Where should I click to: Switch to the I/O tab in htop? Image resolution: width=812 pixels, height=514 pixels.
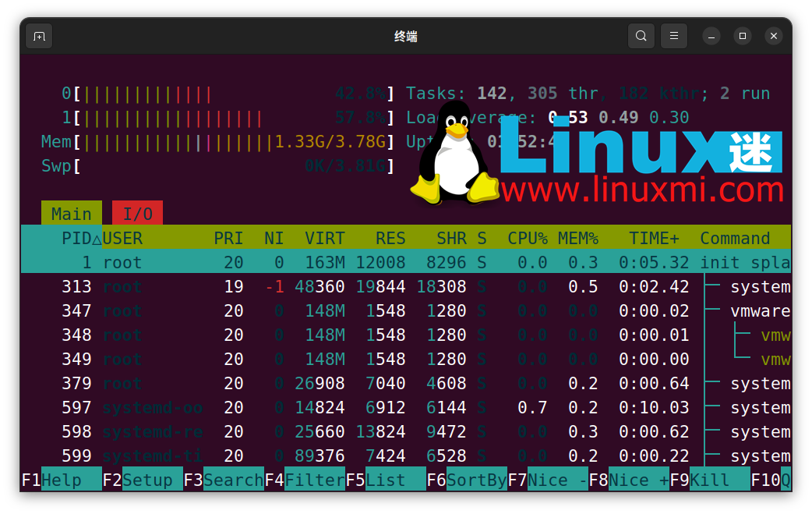(x=138, y=214)
